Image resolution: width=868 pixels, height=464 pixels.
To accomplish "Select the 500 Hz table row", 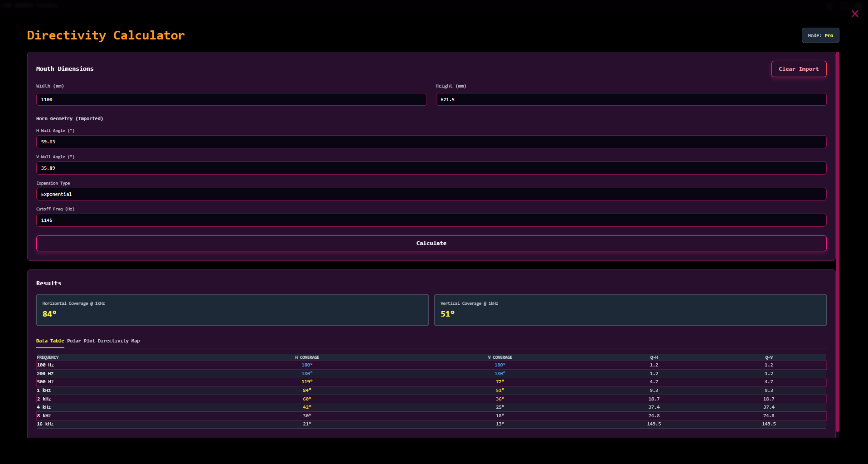I will (x=431, y=382).
